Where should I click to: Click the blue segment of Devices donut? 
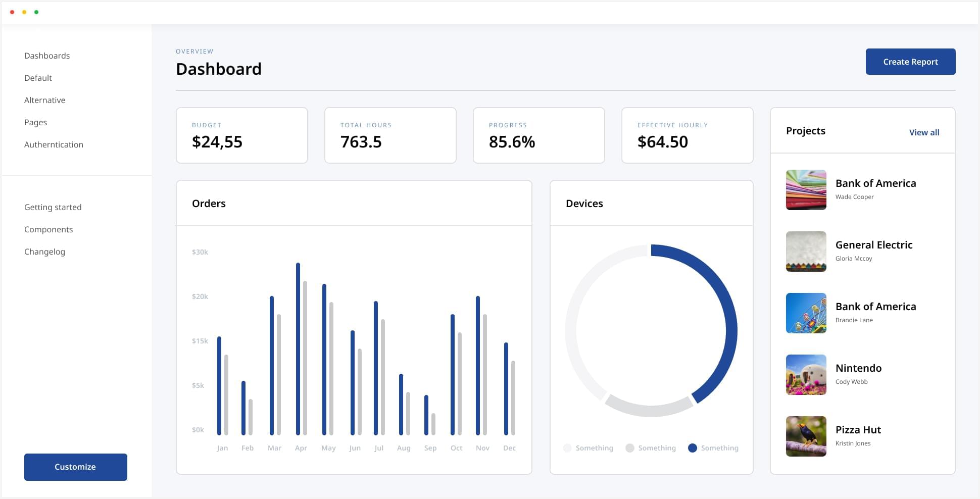[x=727, y=323]
